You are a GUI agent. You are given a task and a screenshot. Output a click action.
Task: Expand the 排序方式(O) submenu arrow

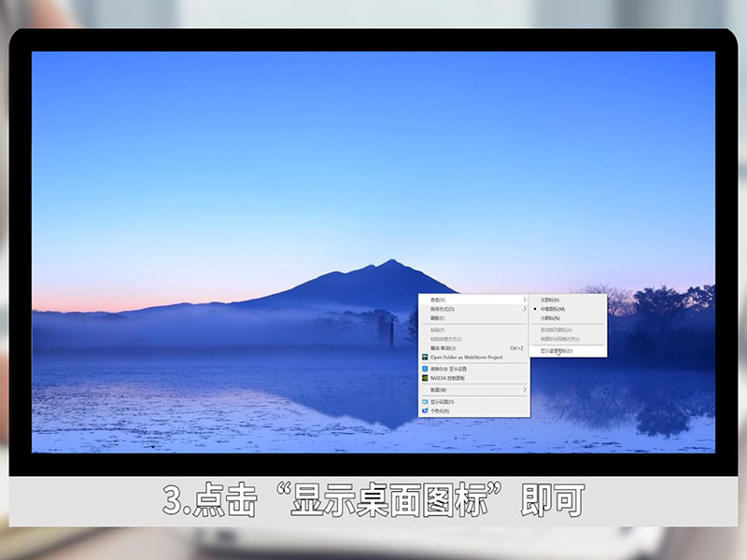(525, 309)
